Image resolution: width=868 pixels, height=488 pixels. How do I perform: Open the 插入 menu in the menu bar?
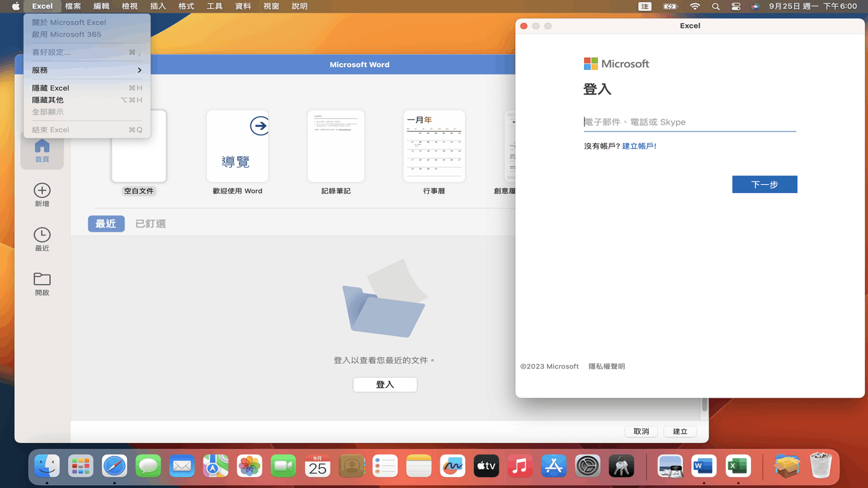coord(158,6)
